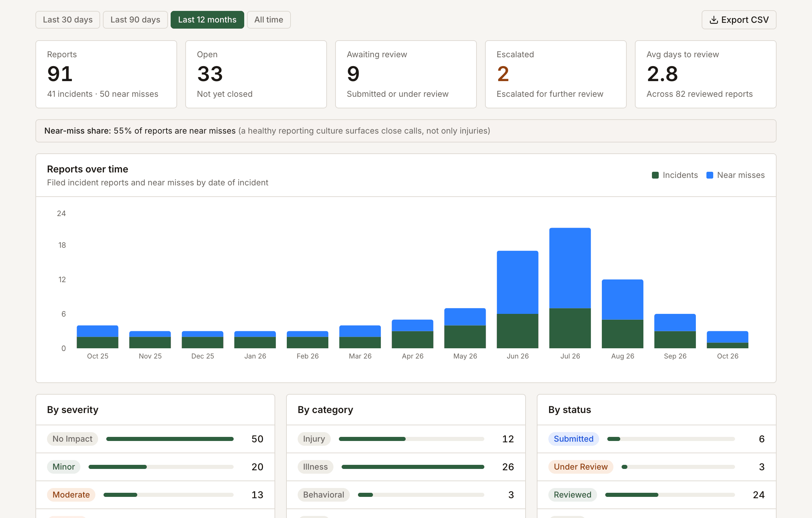Click the Under Review status badge
The image size is (812, 518).
[x=581, y=467]
